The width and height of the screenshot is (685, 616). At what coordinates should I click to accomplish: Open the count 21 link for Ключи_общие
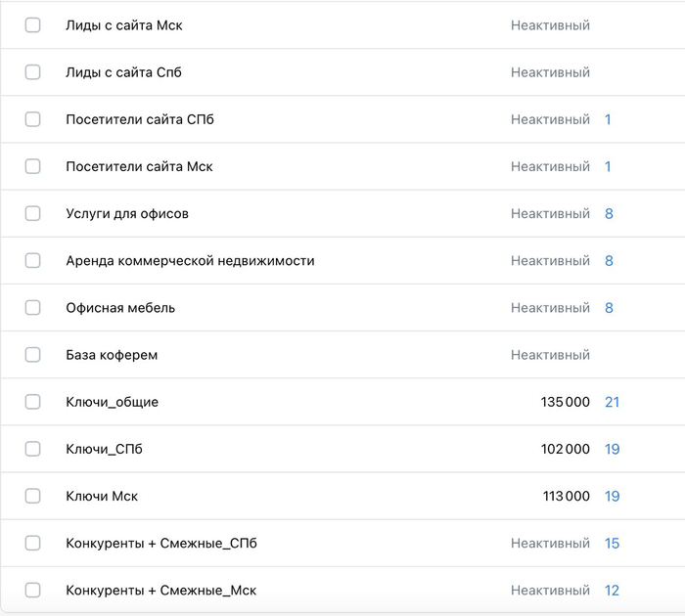point(612,402)
